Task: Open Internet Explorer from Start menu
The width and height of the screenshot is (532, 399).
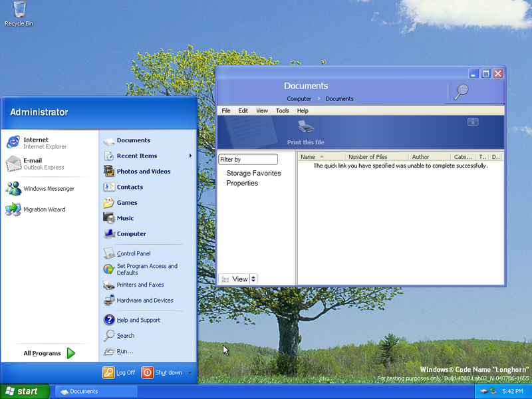Action: pyautogui.click(x=36, y=143)
